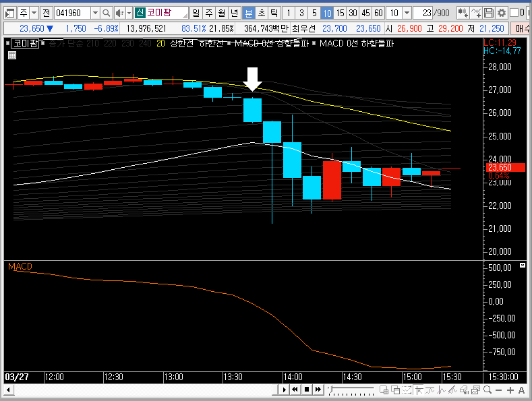
Task: Click the 코미팜 stock name box
Action: 161,13
